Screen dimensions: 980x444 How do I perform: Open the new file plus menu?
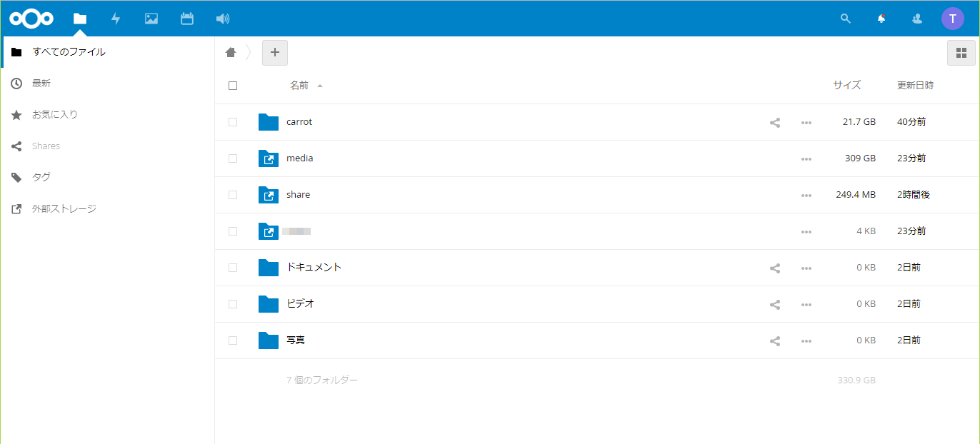275,52
